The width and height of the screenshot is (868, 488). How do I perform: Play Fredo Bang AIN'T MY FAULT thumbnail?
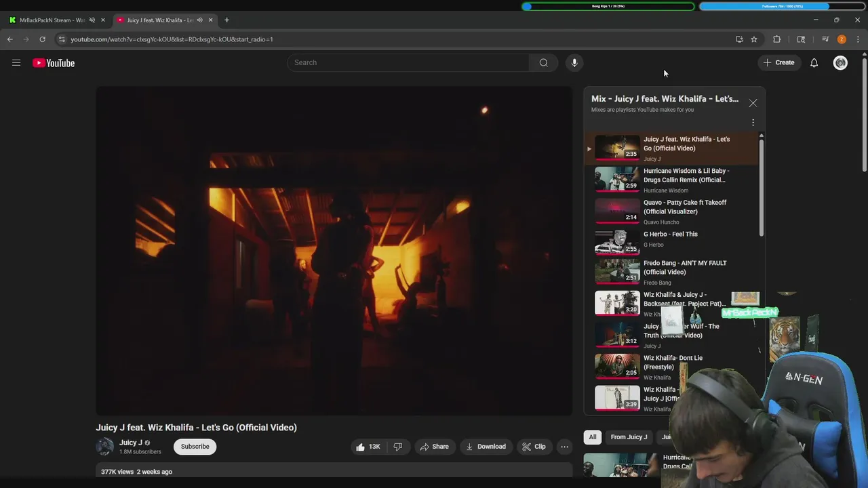click(x=617, y=271)
